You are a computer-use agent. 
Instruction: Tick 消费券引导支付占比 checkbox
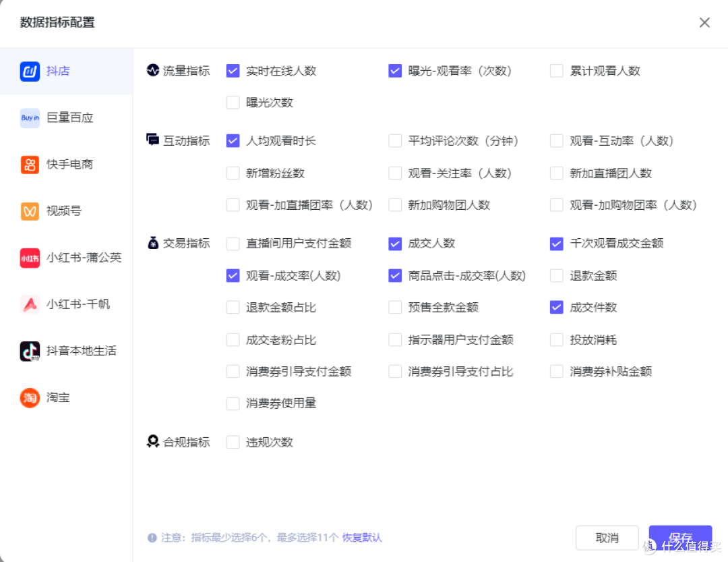[x=395, y=371]
